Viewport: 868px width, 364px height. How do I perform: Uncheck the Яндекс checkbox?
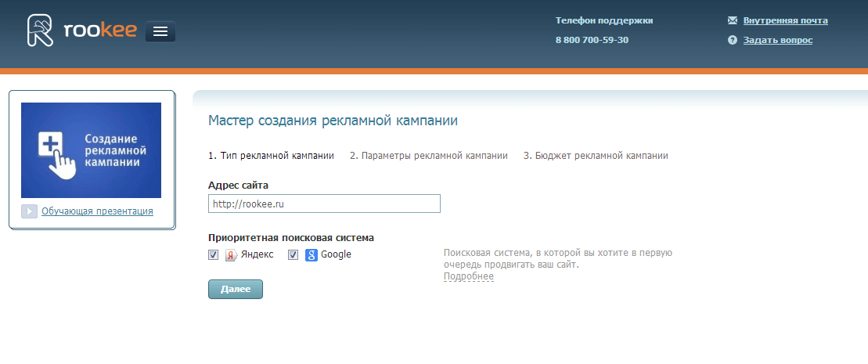tap(214, 255)
